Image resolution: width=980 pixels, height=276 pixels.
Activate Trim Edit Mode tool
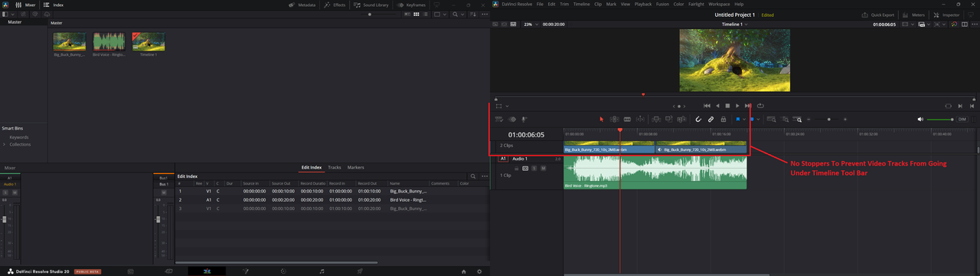click(x=614, y=119)
